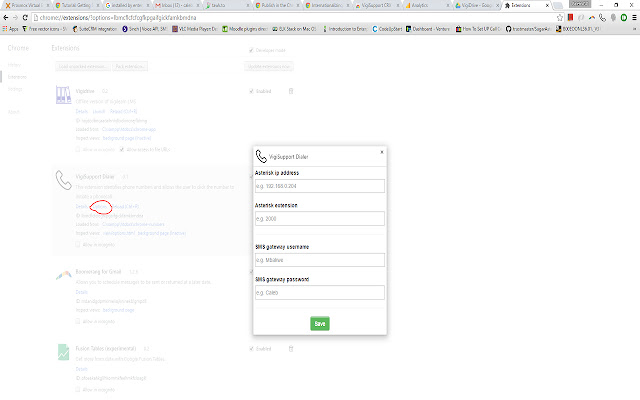Click the Boomerang rainbow extension icon in toolbar
Viewport: 640px width, 400px height.
coord(592,18)
